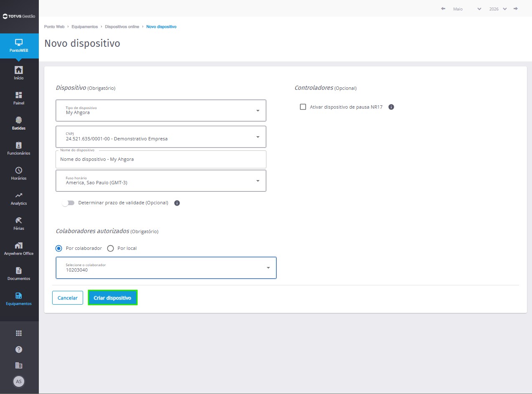Click Criar dispositivo button
The width and height of the screenshot is (532, 394).
click(112, 298)
